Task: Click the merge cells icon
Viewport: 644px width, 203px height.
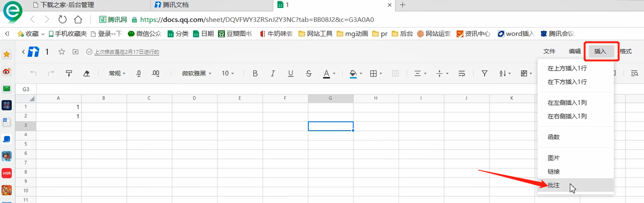Action: [396, 73]
